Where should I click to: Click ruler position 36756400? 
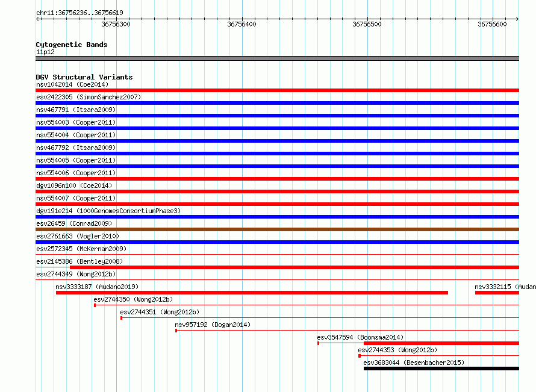tap(242, 24)
